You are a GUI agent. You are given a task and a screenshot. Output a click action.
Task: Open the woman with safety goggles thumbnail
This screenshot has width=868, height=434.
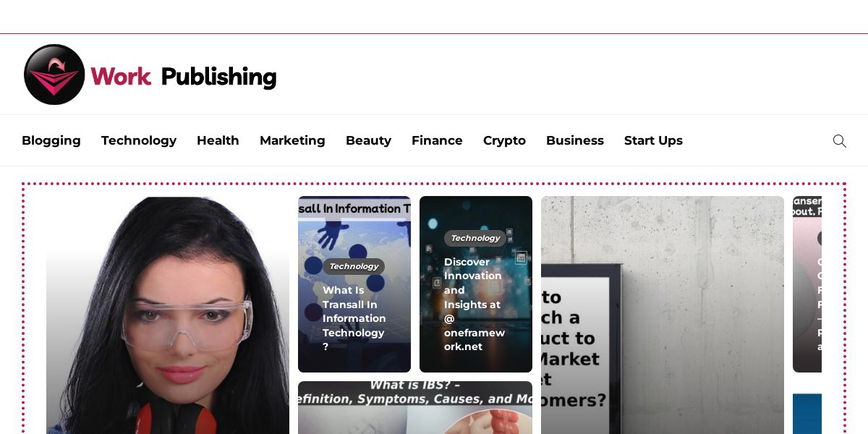click(x=168, y=315)
